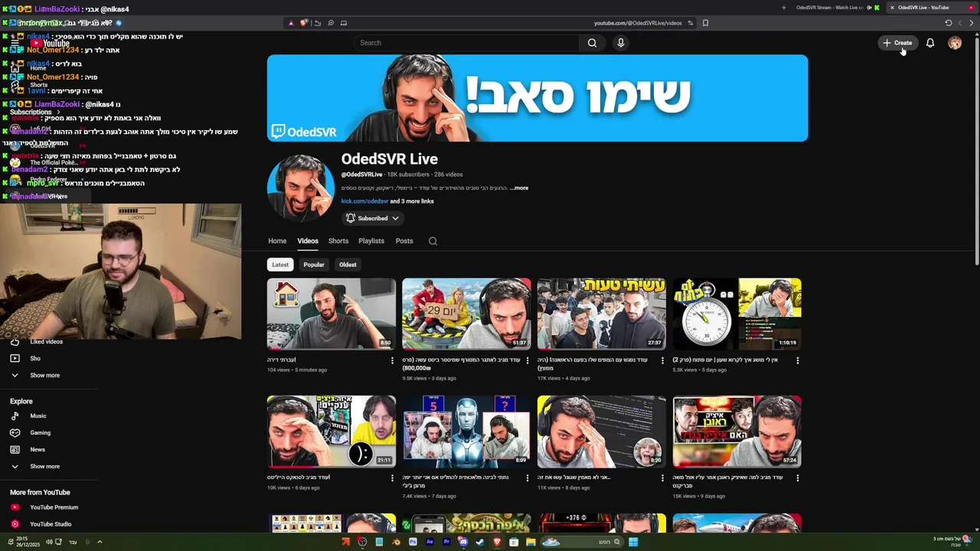The width and height of the screenshot is (980, 551).
Task: Switch to the channel Shorts tab
Action: coord(338,241)
